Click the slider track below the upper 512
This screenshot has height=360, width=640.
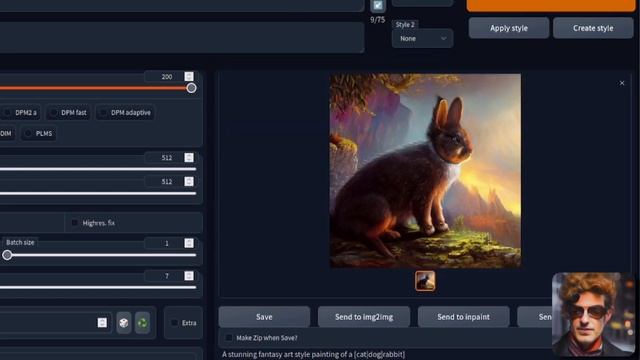coord(98,169)
